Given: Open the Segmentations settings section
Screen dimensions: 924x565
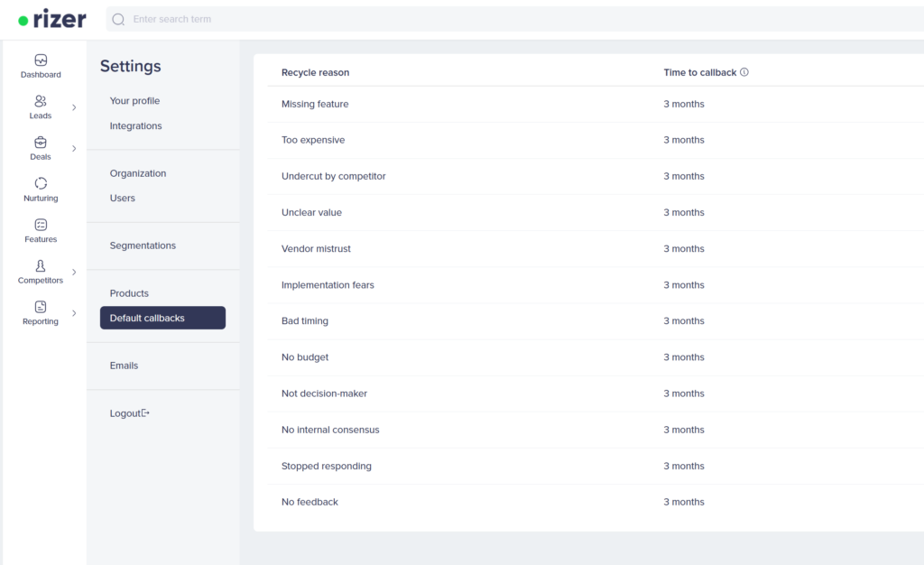Looking at the screenshot, I should 143,245.
